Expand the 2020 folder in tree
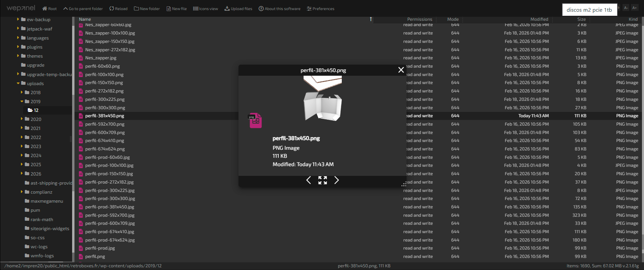Image resolution: width=644 pixels, height=270 pixels. [x=22, y=119]
